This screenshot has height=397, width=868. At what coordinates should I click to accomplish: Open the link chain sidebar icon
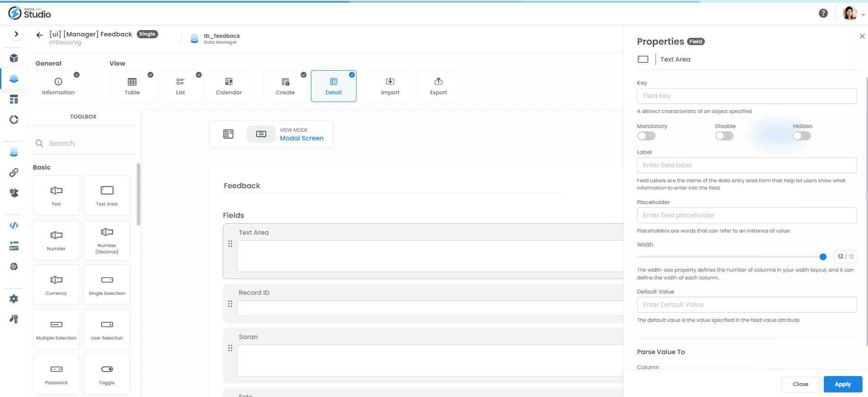point(14,173)
